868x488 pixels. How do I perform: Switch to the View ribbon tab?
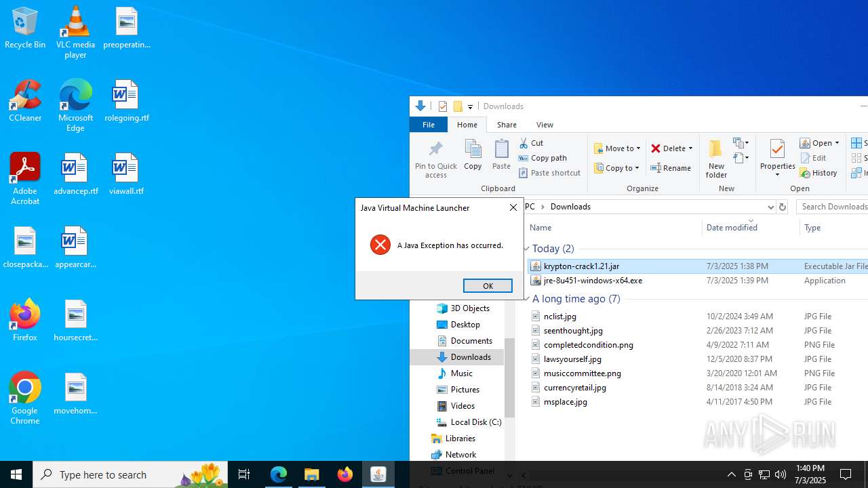[x=545, y=125]
